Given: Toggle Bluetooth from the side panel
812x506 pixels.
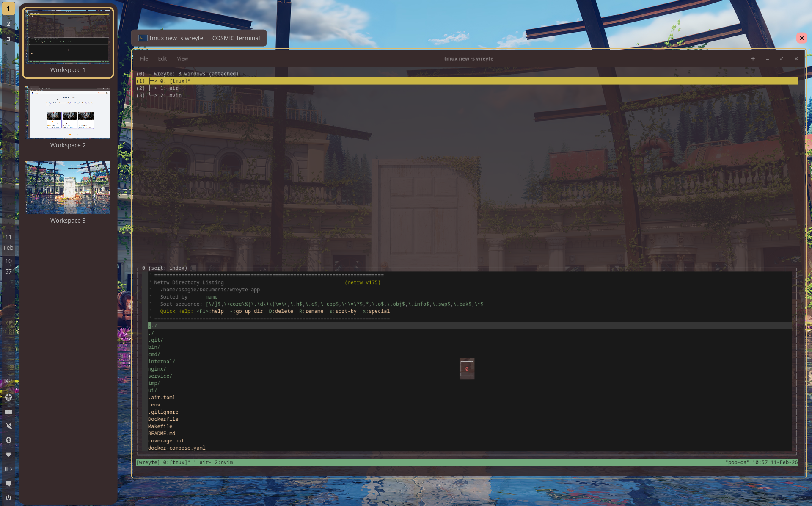Looking at the screenshot, I should tap(8, 440).
